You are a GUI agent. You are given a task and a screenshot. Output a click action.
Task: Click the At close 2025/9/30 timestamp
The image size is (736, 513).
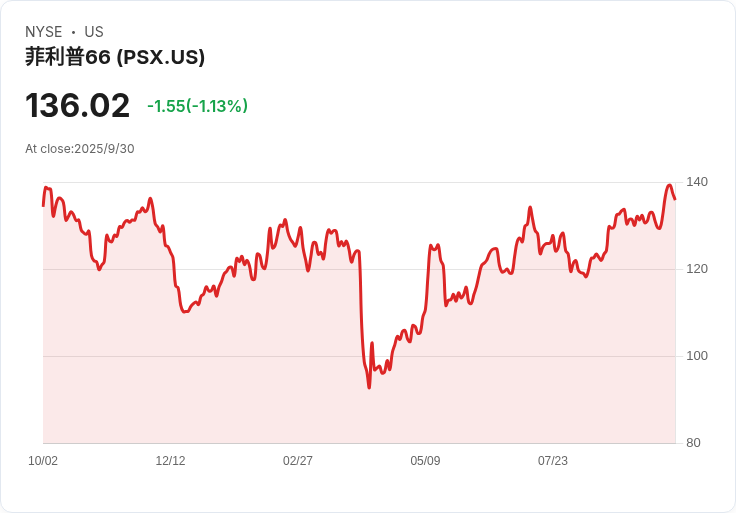tap(80, 149)
